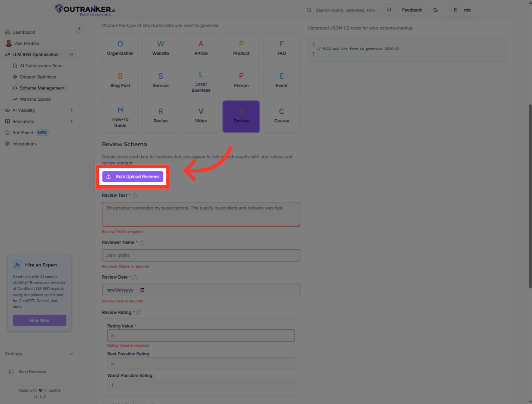Screen dimensions: 532x404
Task: Collapse the sidebar with the chevron button
Action: (x=79, y=28)
